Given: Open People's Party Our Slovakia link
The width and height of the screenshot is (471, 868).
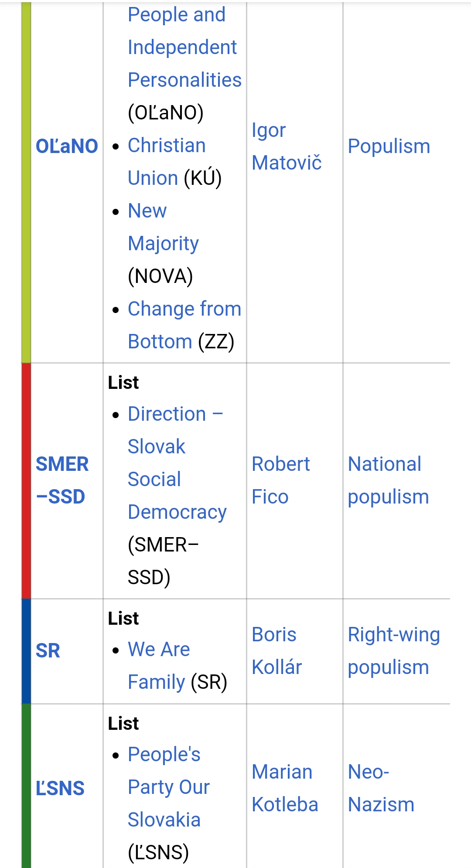Looking at the screenshot, I should (x=169, y=787).
